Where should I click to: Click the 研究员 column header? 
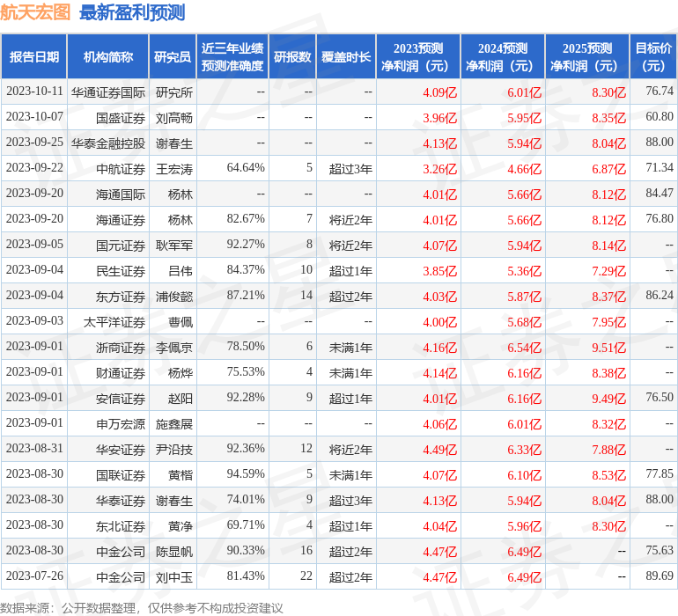click(173, 56)
